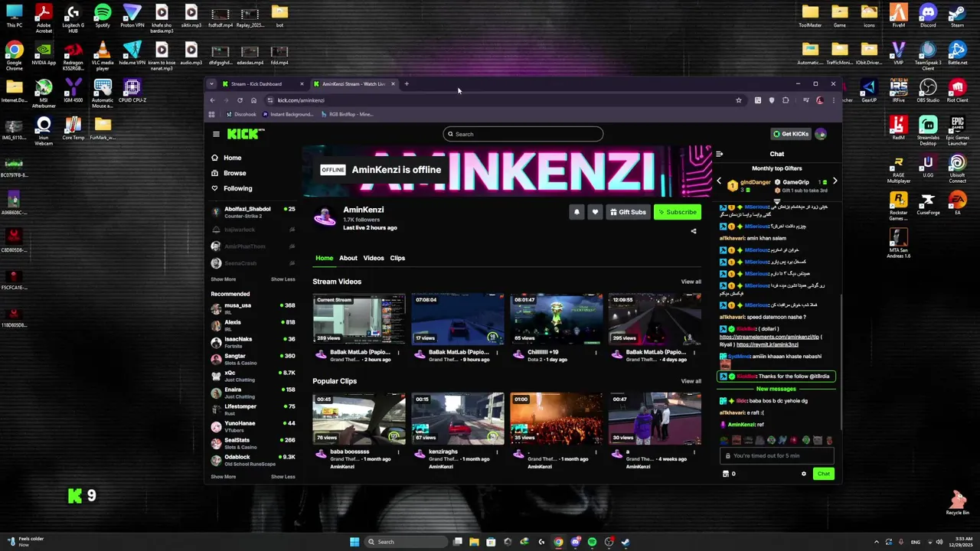Collapse the chat panel with arrow icon
980x551 pixels.
(719, 154)
